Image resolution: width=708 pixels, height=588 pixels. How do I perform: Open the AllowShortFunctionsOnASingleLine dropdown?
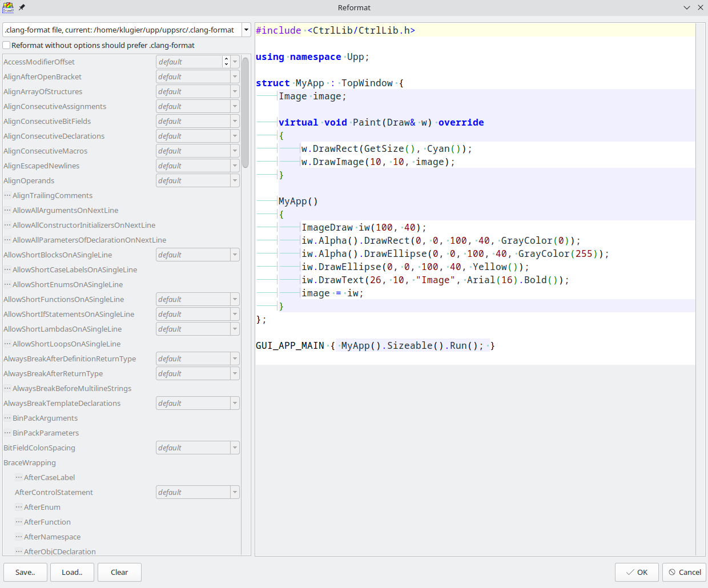pos(235,299)
